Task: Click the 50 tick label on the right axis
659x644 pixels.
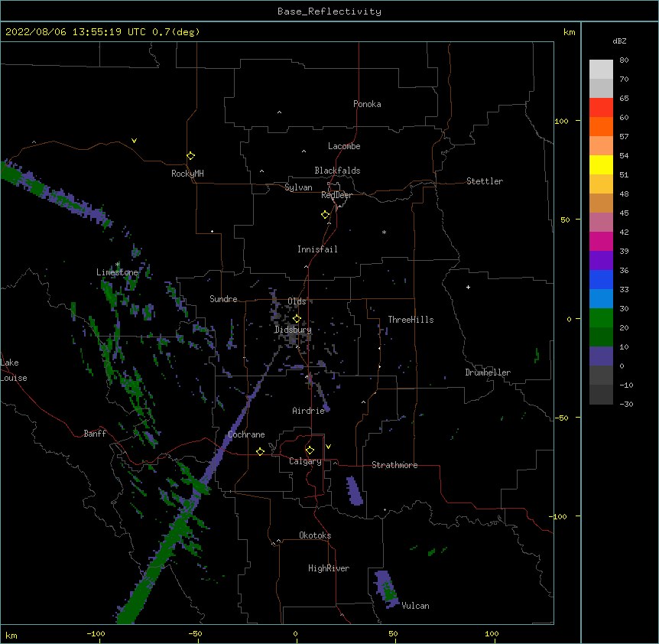Action: [x=565, y=220]
